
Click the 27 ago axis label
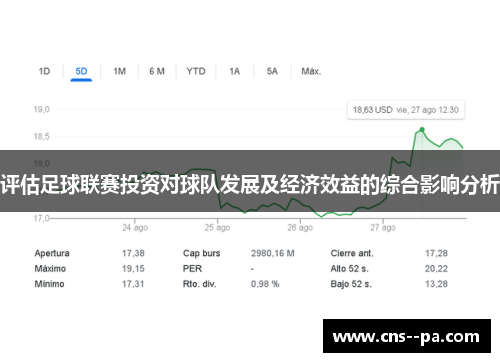tap(383, 228)
